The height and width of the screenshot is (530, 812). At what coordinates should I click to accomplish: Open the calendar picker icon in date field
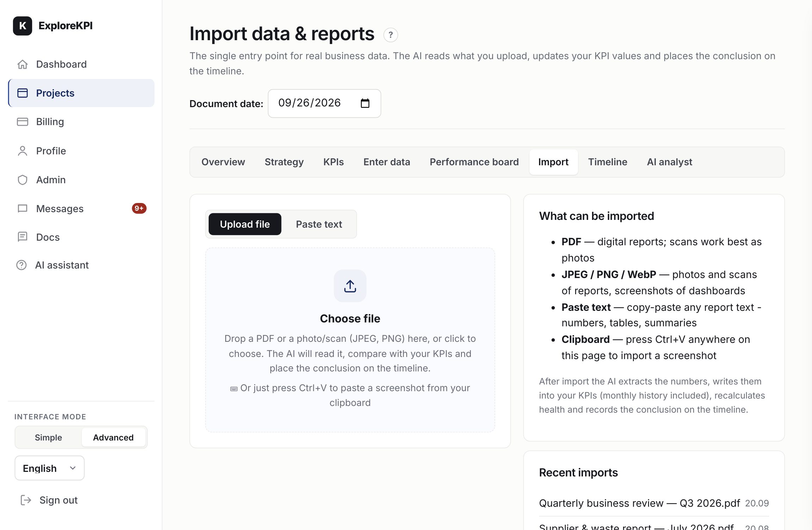[365, 103]
